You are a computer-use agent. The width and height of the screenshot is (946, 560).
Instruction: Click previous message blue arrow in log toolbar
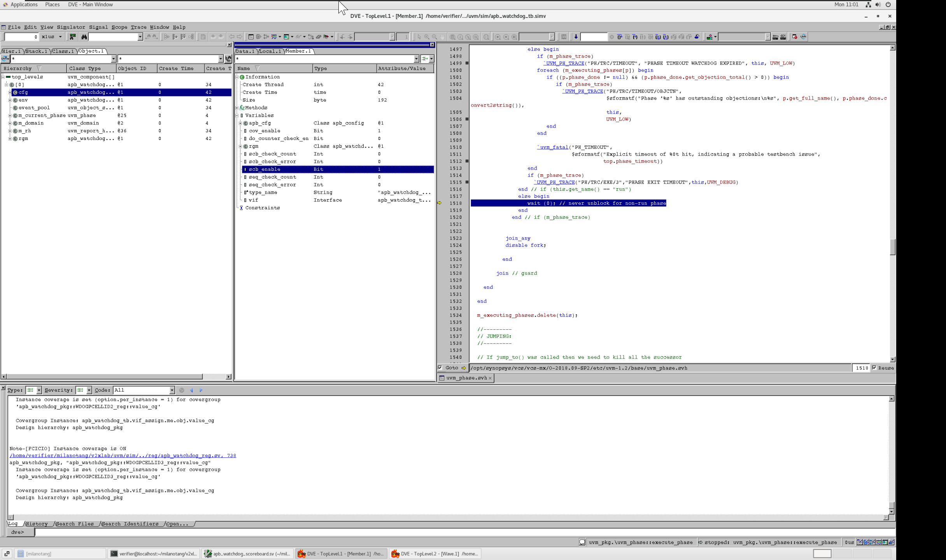coord(191,390)
